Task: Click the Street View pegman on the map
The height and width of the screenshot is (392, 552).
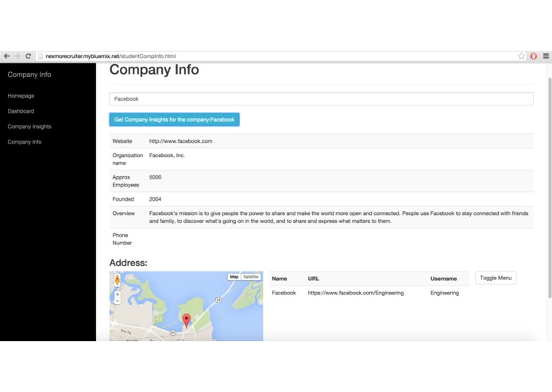Action: point(118,280)
